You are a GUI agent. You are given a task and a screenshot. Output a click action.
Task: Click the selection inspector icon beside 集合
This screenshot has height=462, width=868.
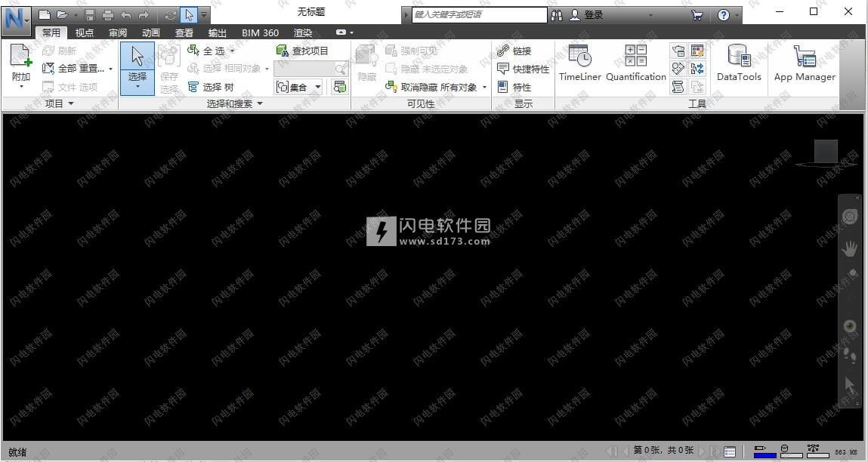click(339, 87)
